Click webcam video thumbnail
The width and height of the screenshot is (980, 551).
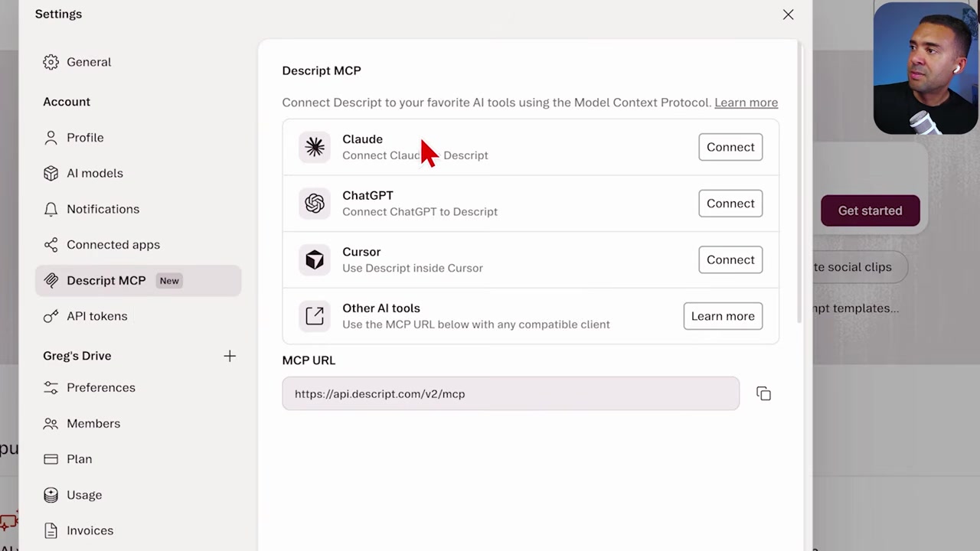click(x=926, y=68)
